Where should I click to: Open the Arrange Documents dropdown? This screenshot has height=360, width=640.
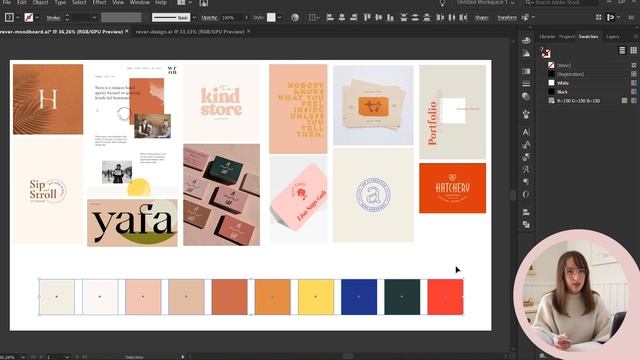(x=184, y=2)
